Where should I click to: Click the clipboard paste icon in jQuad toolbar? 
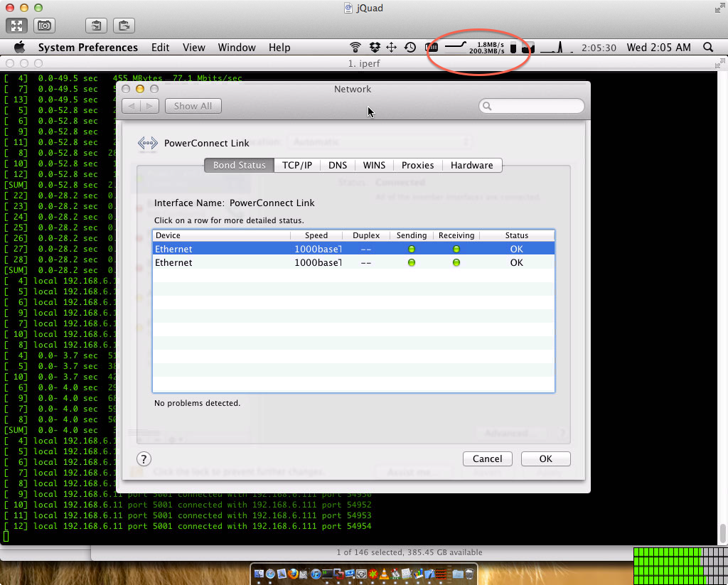(124, 26)
